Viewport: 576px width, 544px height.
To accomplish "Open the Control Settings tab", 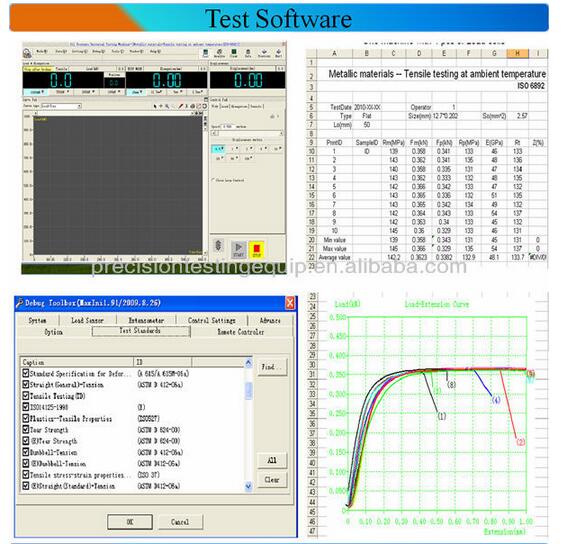I will 212,320.
